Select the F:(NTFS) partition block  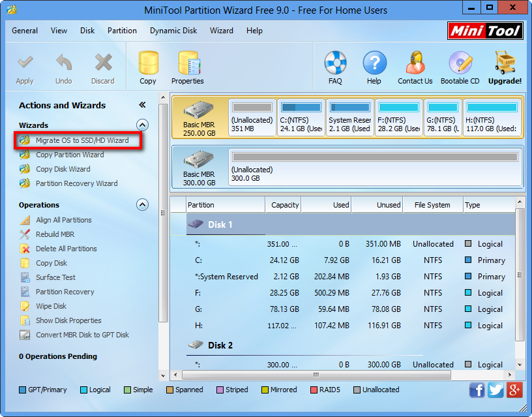click(398, 117)
